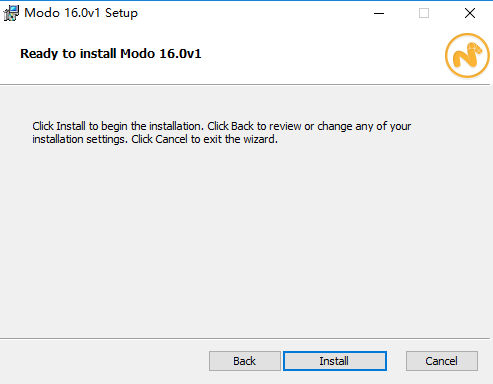The height and width of the screenshot is (384, 493).
Task: Click the 'Ready to install Modo 16.0v1' heading
Action: [x=111, y=54]
